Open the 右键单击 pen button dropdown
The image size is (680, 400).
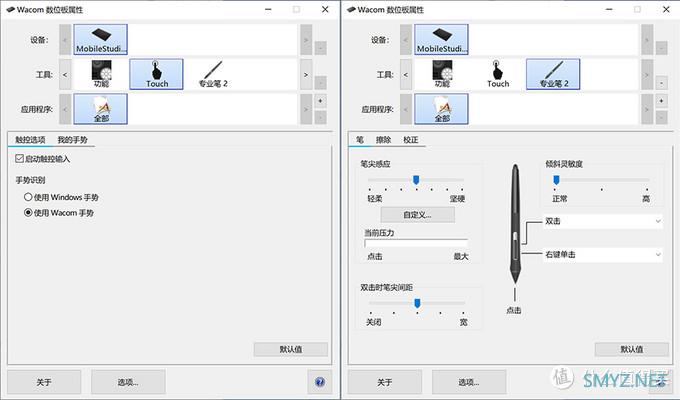(603, 255)
